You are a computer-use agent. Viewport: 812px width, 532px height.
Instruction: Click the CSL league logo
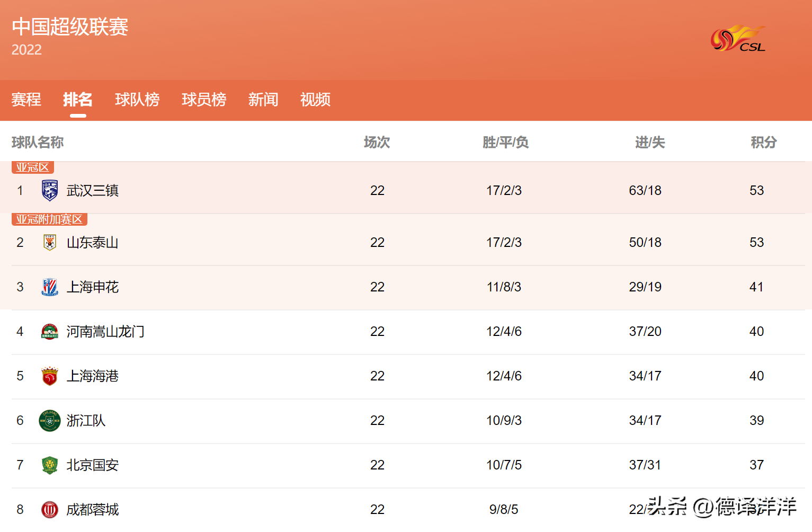[738, 39]
